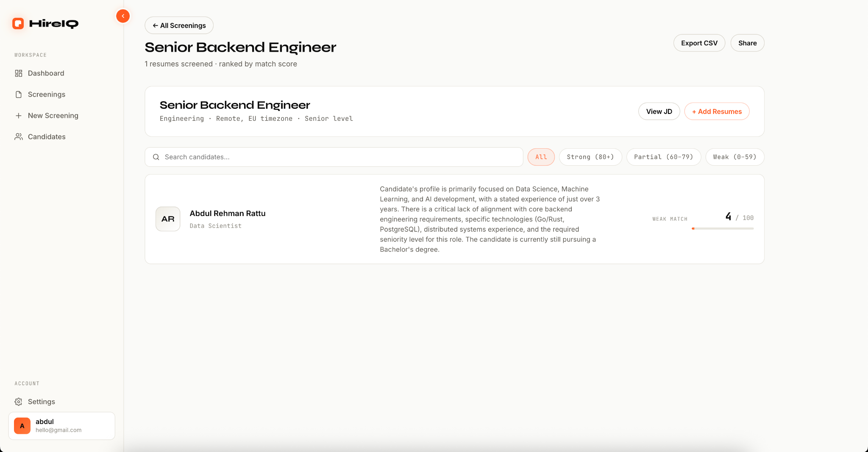Image resolution: width=868 pixels, height=452 pixels.
Task: Click the search magnifier icon
Action: tap(156, 157)
